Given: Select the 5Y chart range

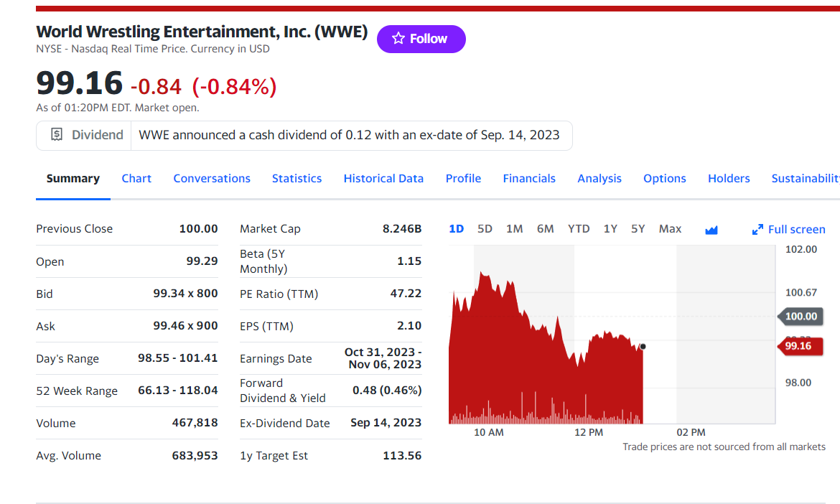Looking at the screenshot, I should 638,229.
